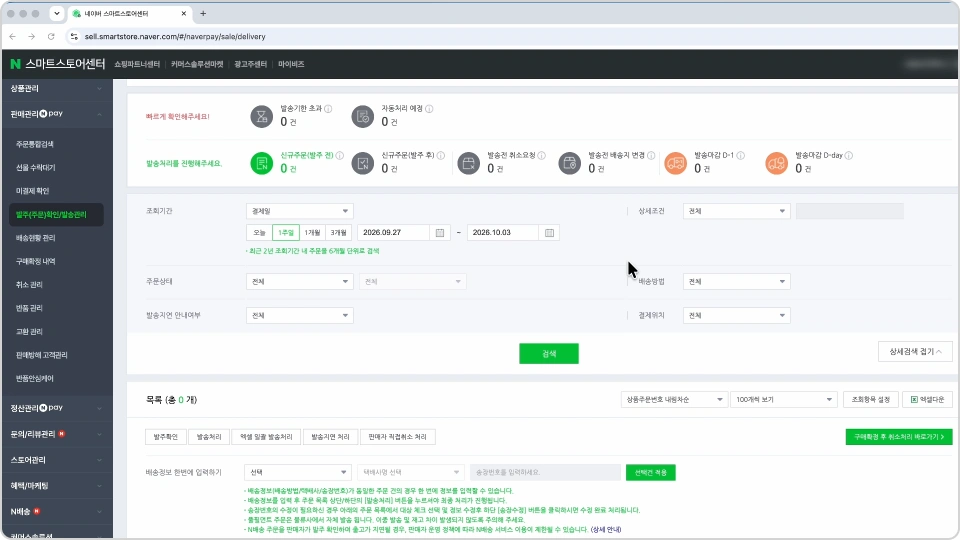Open 교환 관리 in the sidebar
The height and width of the screenshot is (540, 960).
[x=29, y=332]
